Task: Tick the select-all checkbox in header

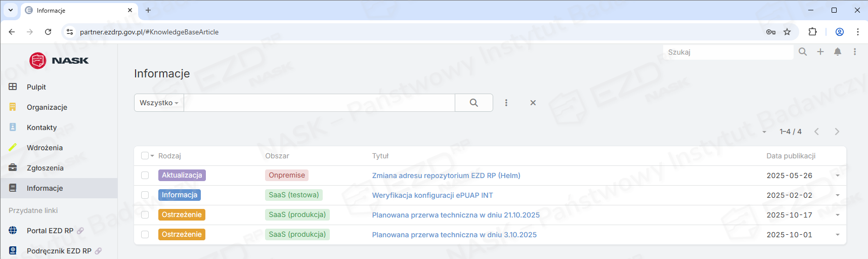Action: tap(145, 156)
